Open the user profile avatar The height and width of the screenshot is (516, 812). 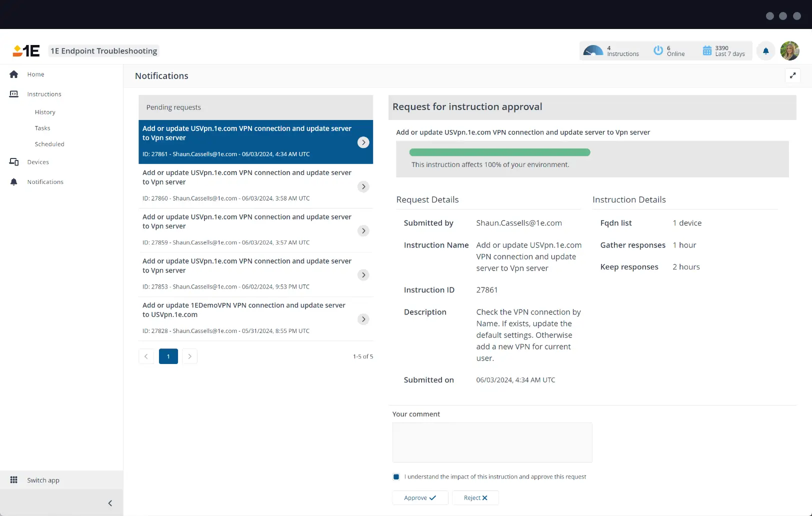pyautogui.click(x=789, y=51)
